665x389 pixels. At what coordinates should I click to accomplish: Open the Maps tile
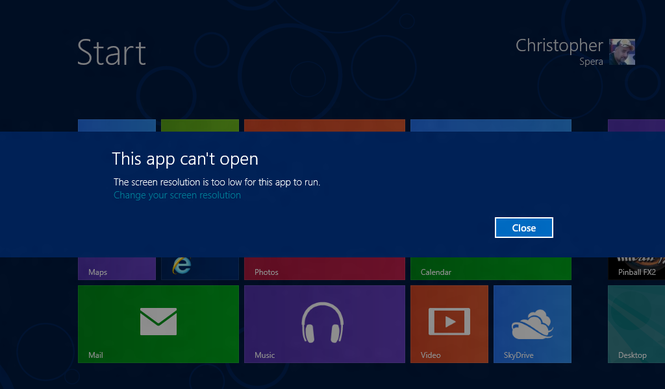click(x=117, y=269)
